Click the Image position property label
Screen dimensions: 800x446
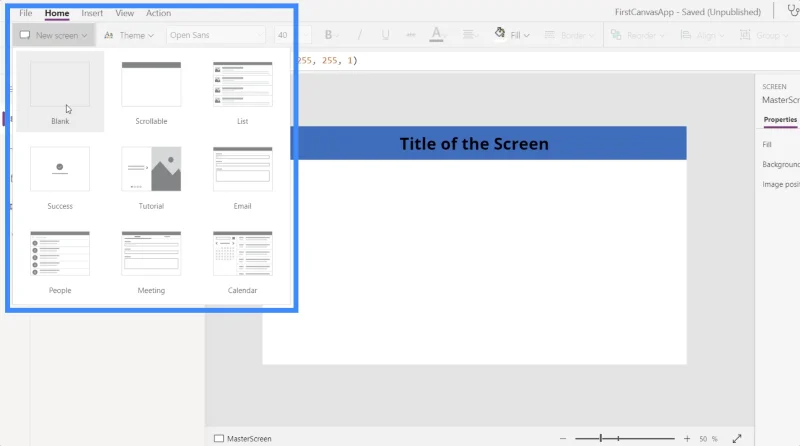pos(781,184)
